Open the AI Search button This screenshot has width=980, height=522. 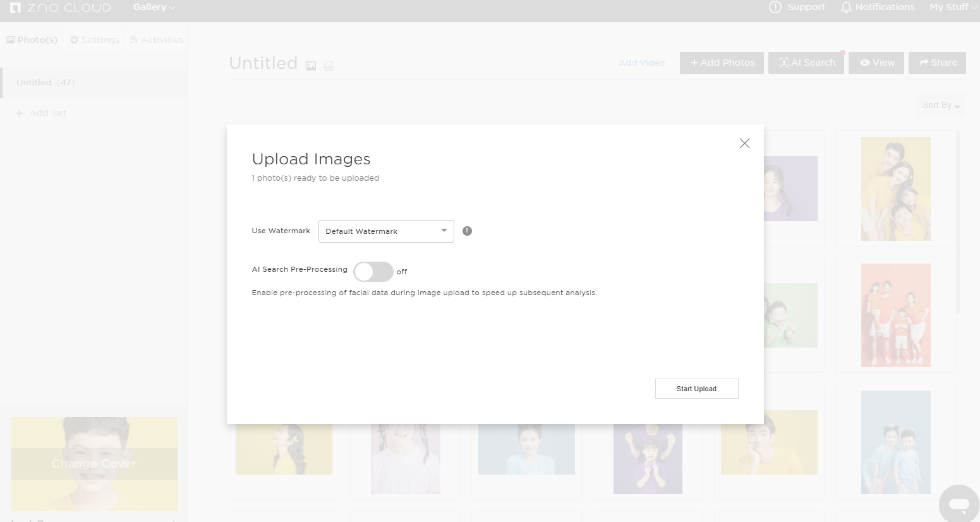pyautogui.click(x=806, y=63)
